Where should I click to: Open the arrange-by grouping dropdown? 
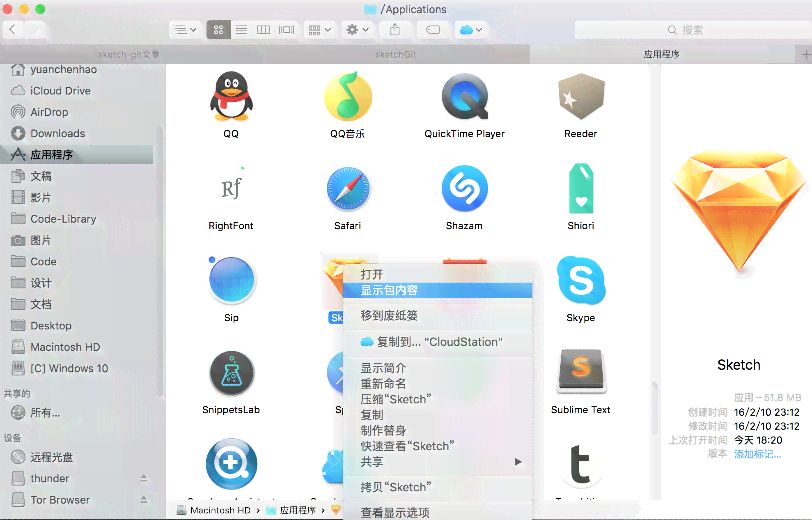(x=320, y=30)
